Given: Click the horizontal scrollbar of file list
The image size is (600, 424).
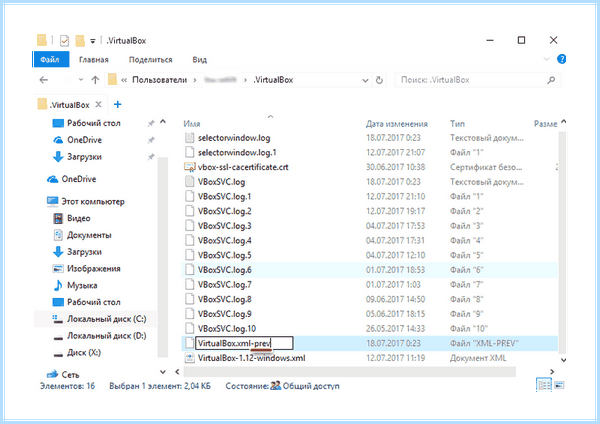Looking at the screenshot, I should [x=349, y=372].
